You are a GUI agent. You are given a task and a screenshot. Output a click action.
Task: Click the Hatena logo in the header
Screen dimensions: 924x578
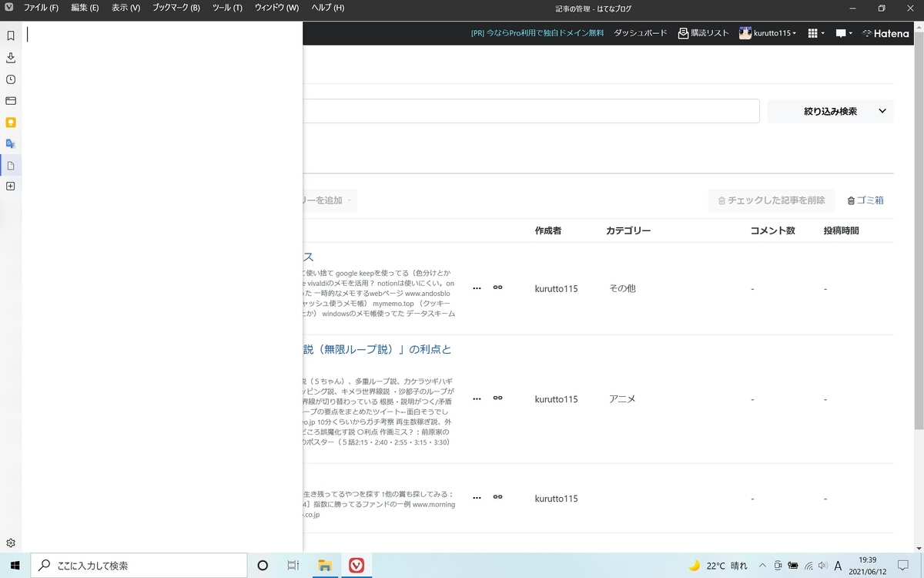tap(884, 33)
